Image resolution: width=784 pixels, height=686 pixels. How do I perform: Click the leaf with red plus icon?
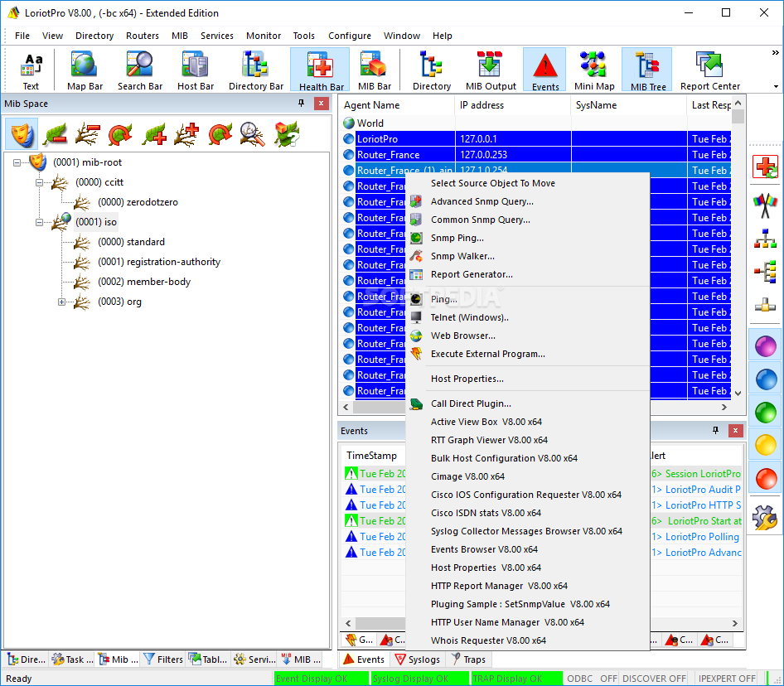[153, 134]
